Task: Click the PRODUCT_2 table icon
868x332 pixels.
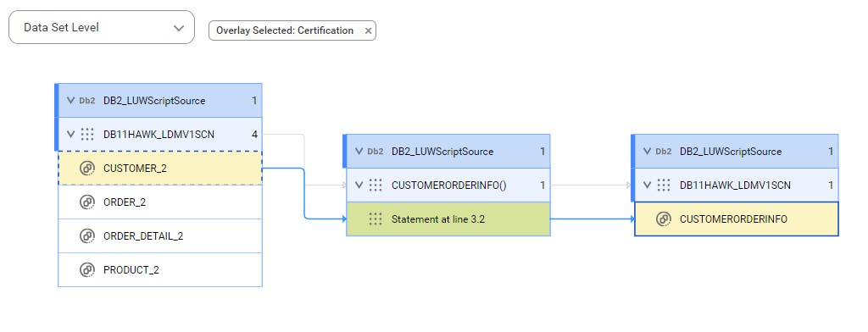Action: point(87,270)
